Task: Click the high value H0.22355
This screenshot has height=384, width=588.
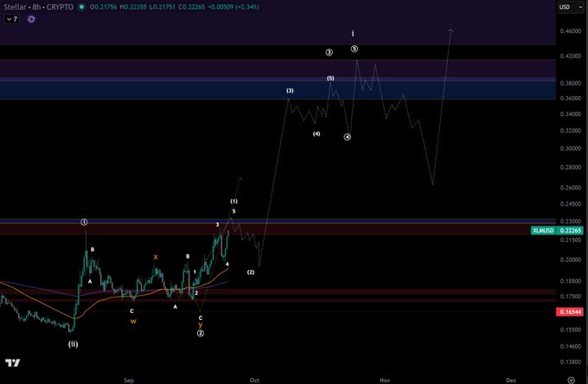Action: (133, 7)
